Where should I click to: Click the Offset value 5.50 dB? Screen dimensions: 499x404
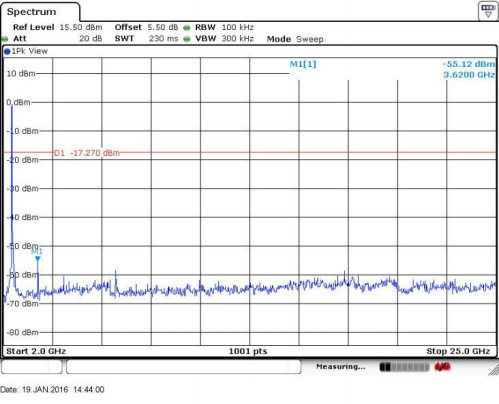[163, 27]
